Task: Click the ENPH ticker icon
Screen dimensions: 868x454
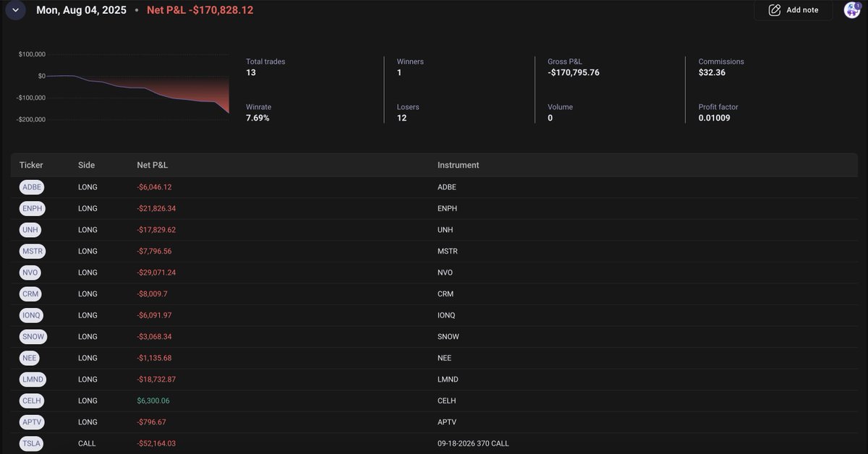Action: coord(32,208)
